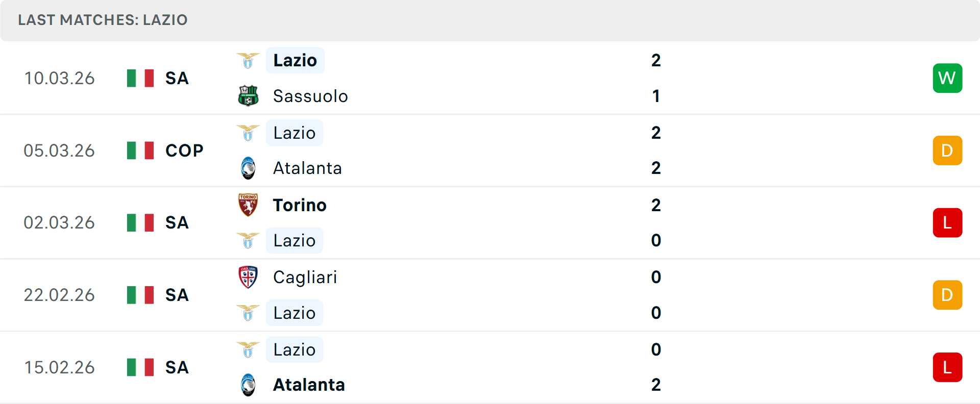Click orange D badge for 05.03.26 match
Viewport: 980px width, 404px height.
tap(947, 150)
